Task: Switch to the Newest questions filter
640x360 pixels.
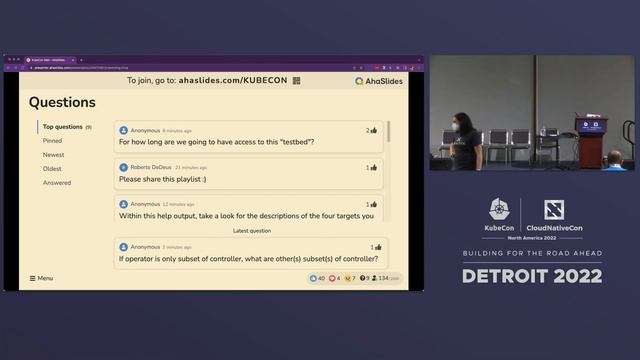Action: coord(53,155)
